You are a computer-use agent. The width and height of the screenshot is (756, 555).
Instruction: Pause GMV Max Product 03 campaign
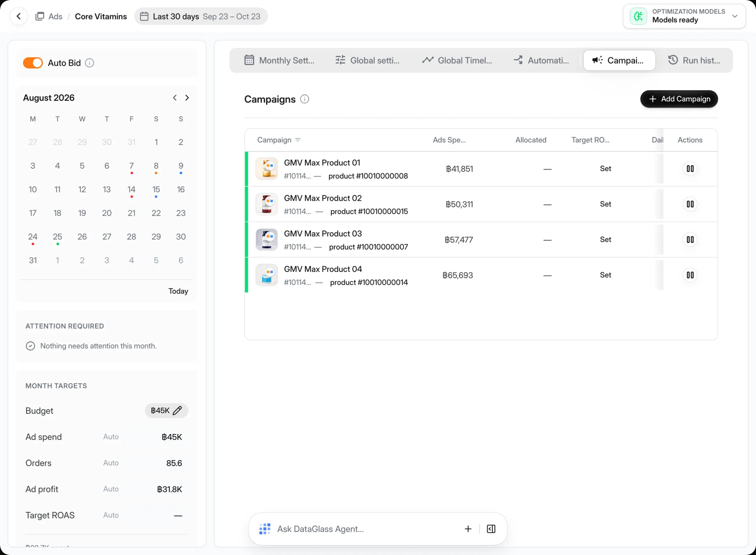[x=690, y=240]
